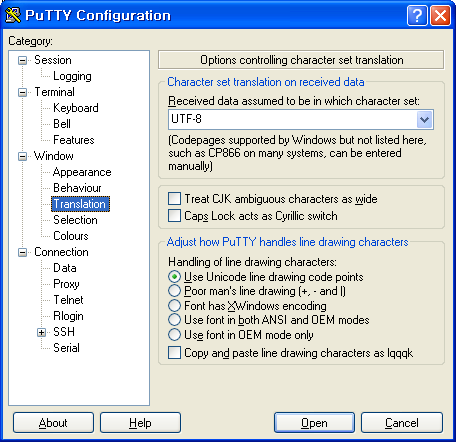Select the Session category
Viewport: 456px width, 442px height.
pyautogui.click(x=53, y=60)
